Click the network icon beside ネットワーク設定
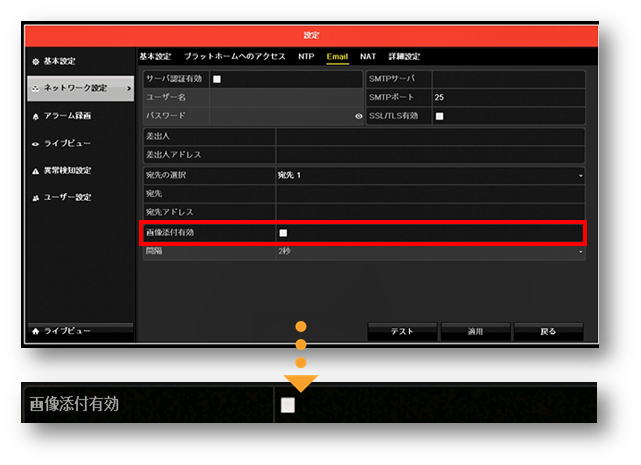Image resolution: width=641 pixels, height=465 pixels. (36, 88)
